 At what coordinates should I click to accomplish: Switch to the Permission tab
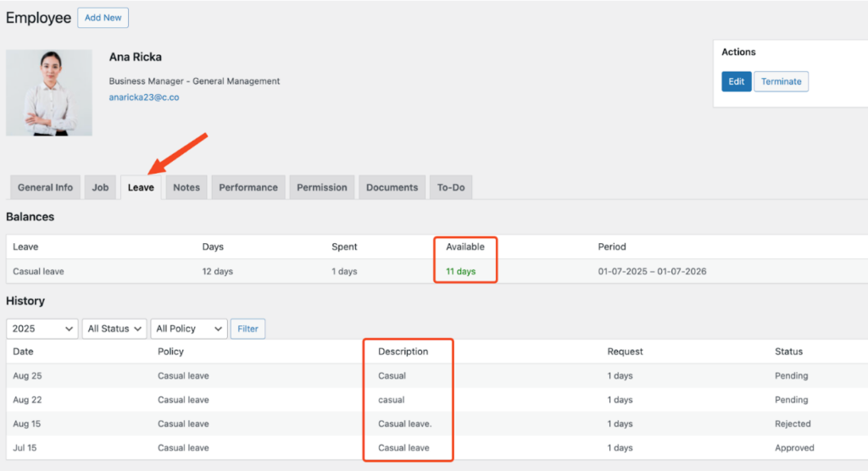pos(321,187)
